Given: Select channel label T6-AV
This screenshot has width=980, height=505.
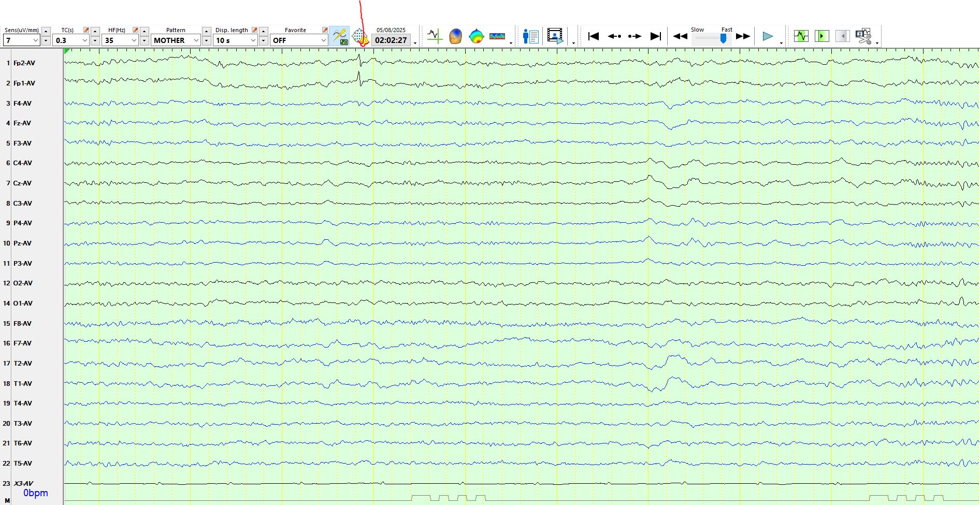Looking at the screenshot, I should [23, 443].
